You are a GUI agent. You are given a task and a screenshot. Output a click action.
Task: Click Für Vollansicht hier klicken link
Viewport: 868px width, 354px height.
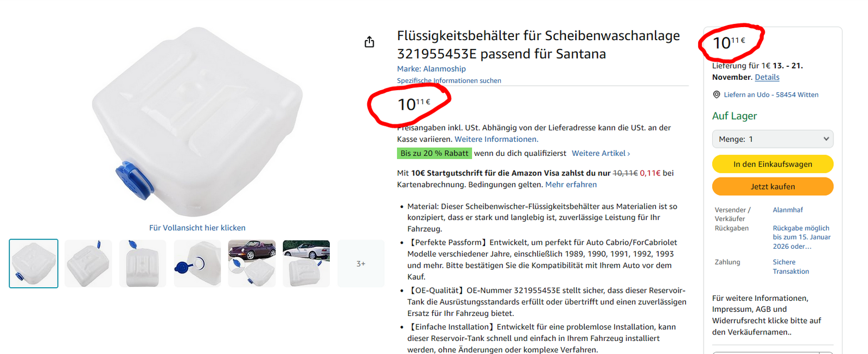[x=197, y=227]
